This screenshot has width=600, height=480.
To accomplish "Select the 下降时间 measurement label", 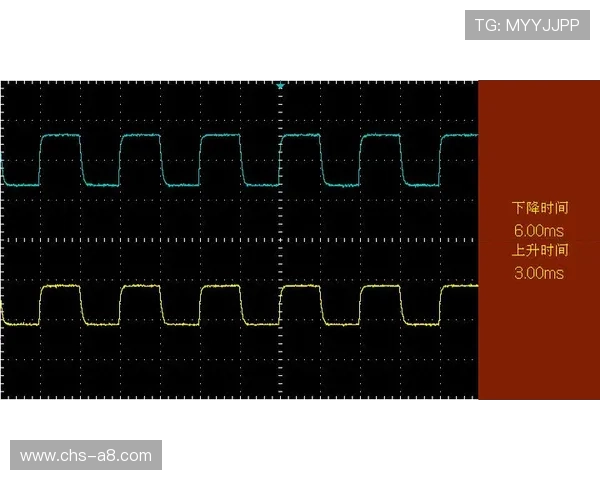I will tap(539, 209).
